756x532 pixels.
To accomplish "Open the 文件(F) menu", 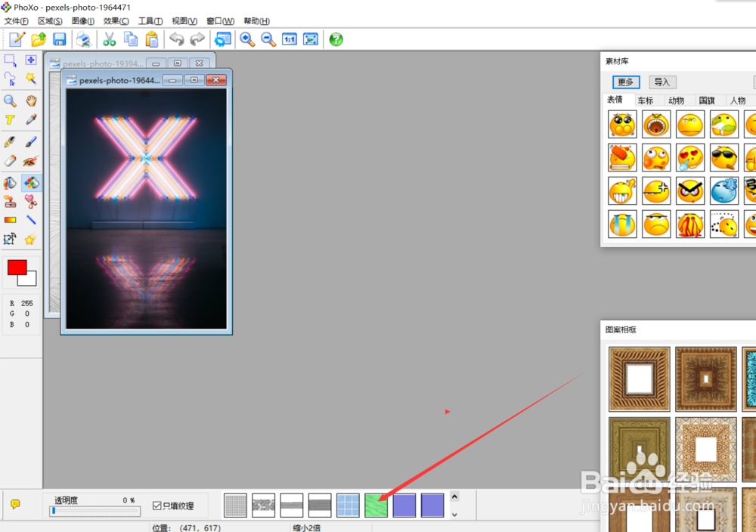I will pyautogui.click(x=17, y=21).
